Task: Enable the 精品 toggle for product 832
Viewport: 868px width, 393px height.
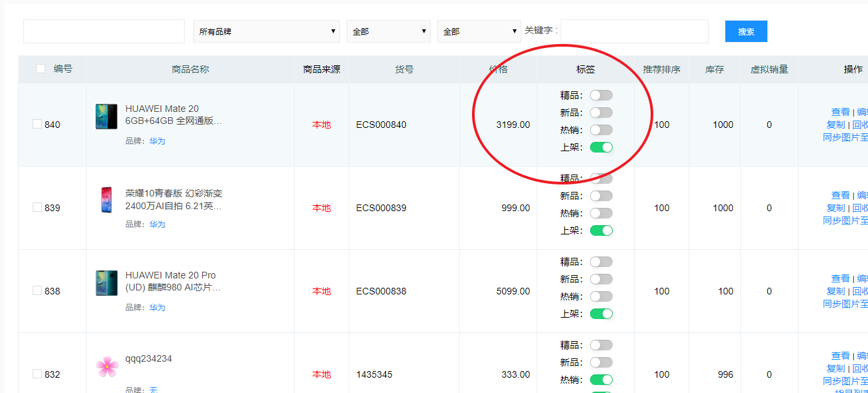Action: click(x=601, y=345)
